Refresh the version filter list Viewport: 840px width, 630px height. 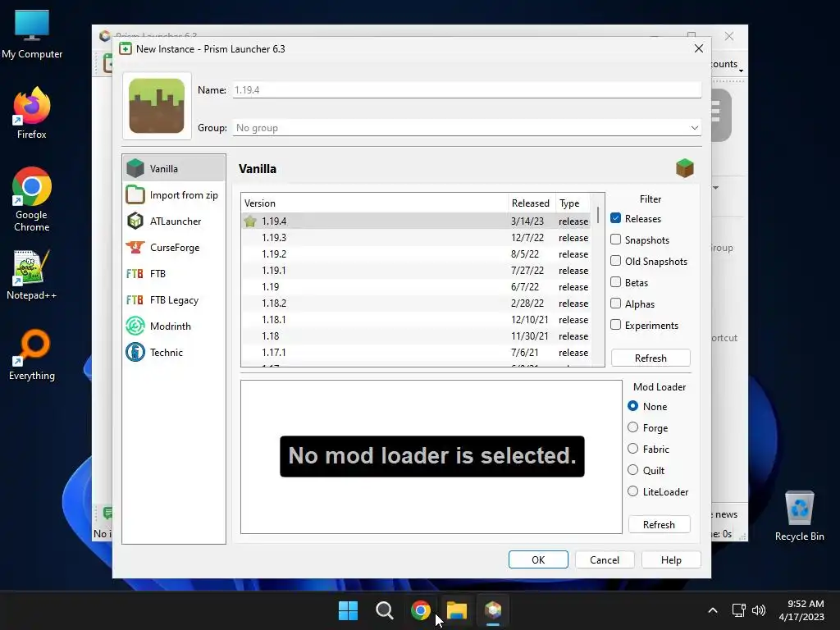tap(651, 358)
